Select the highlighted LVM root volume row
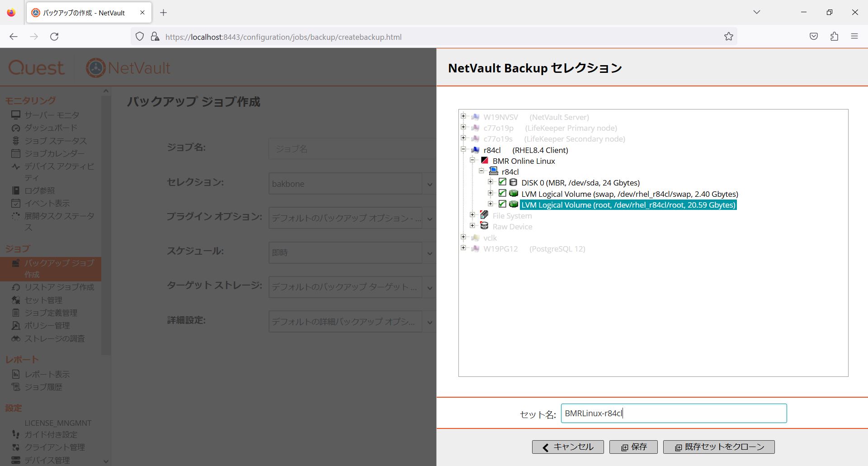Viewport: 868px width, 466px height. (x=628, y=205)
